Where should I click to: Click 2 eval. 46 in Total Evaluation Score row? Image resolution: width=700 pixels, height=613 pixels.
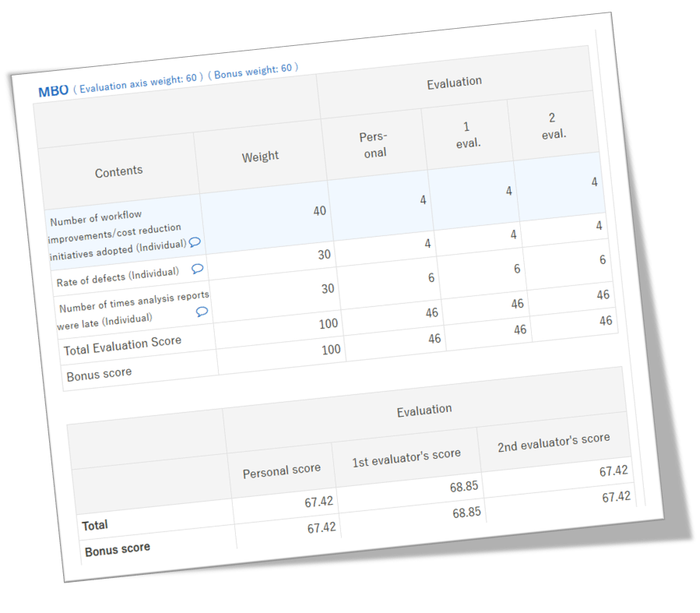tap(603, 294)
